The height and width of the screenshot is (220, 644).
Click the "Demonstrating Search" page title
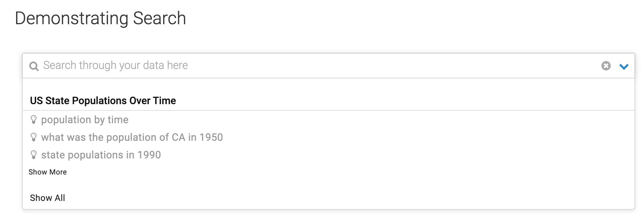click(100, 18)
